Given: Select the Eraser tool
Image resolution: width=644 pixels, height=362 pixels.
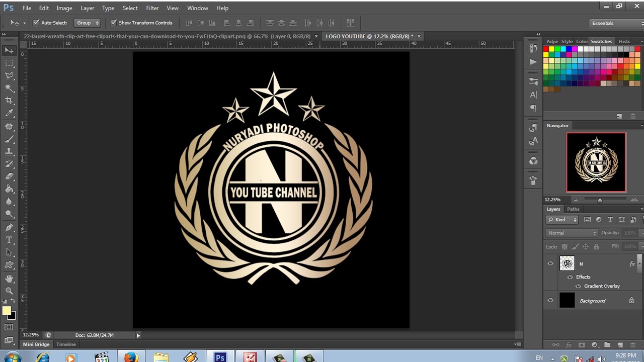Looking at the screenshot, I should pyautogui.click(x=9, y=176).
